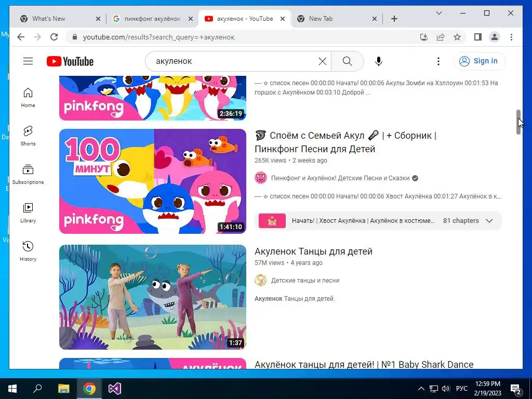Go to Home in sidebar
Viewport: 532px width, 399px height.
(28, 98)
